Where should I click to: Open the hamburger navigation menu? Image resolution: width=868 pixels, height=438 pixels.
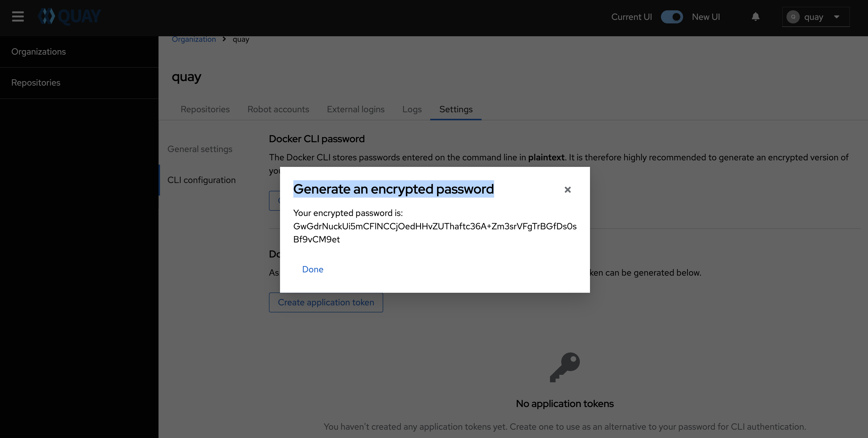click(x=18, y=17)
